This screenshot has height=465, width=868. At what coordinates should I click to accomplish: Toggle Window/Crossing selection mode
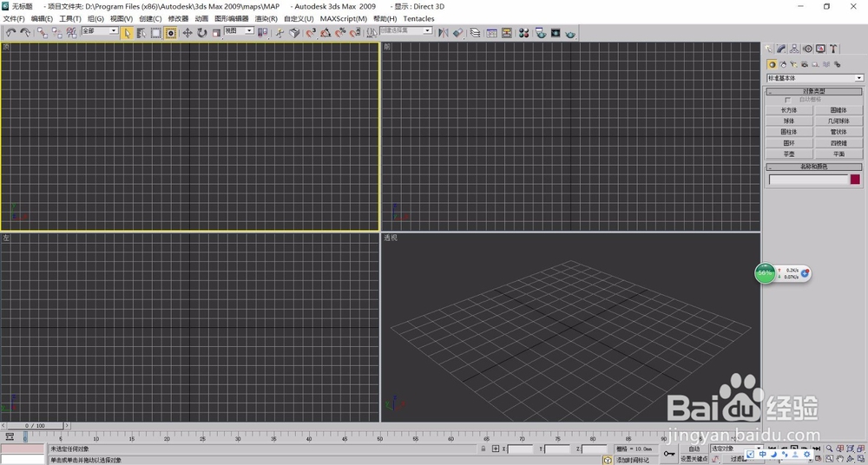[170, 33]
